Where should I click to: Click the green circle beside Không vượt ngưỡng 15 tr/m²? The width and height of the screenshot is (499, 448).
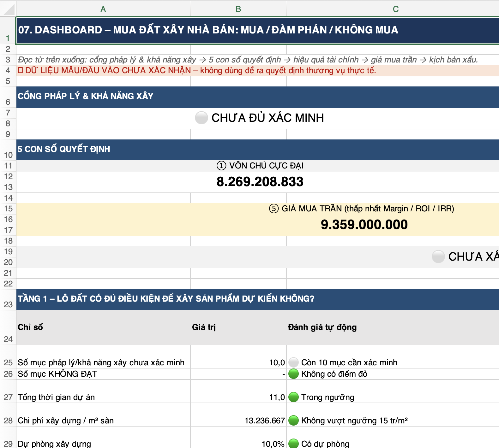click(294, 421)
